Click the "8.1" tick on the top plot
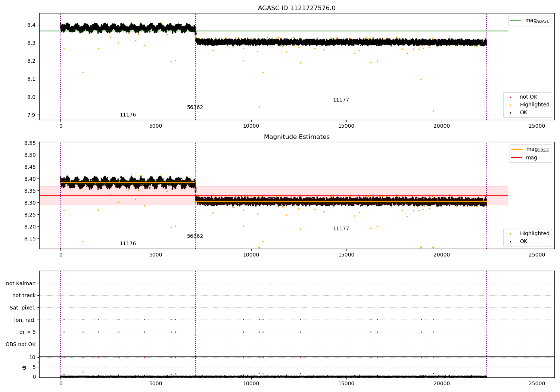The image size is (560, 392). [31, 79]
